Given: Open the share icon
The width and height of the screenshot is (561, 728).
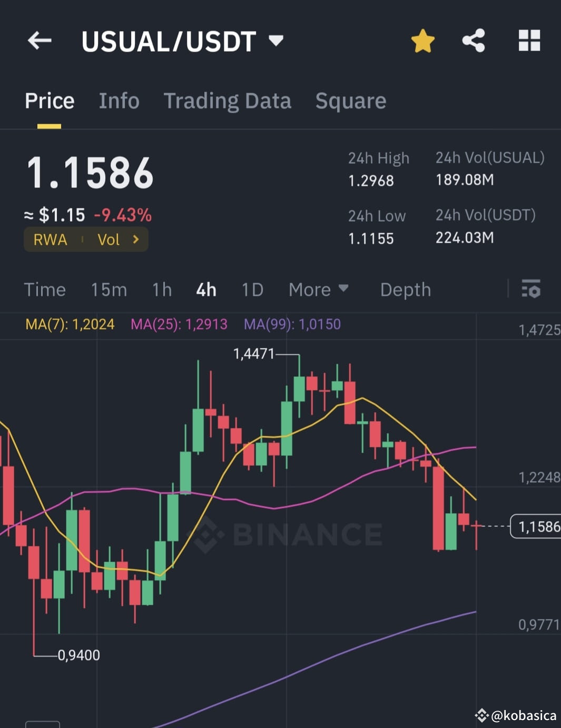Looking at the screenshot, I should coord(473,41).
